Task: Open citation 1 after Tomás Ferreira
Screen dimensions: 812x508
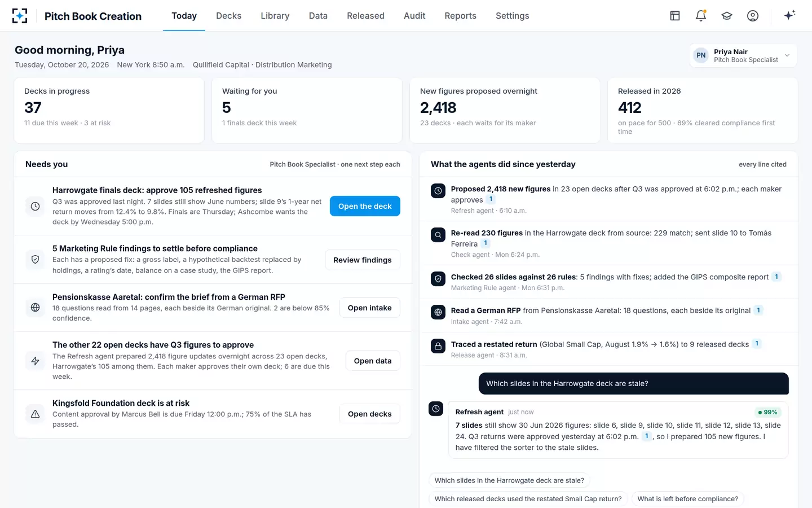Action: (x=486, y=243)
